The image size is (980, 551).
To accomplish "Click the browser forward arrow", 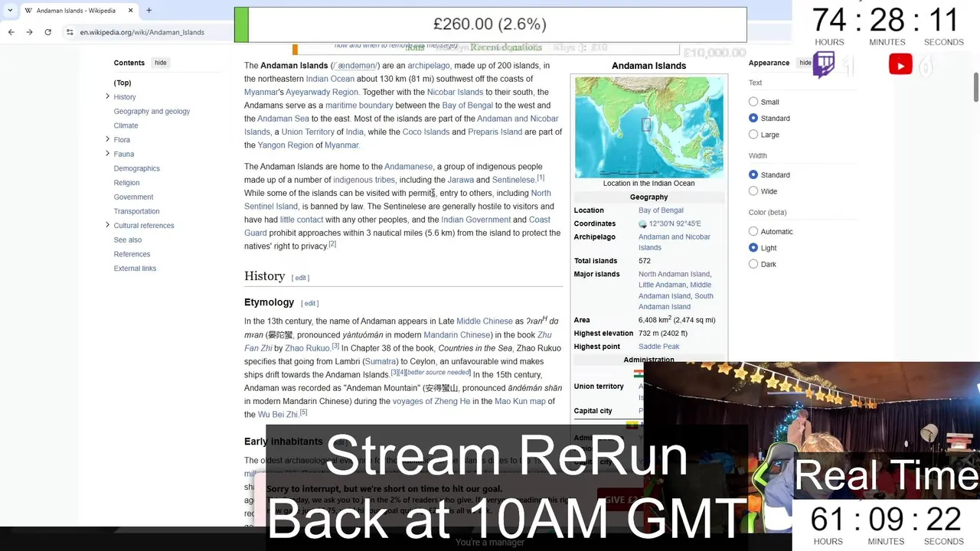I will click(29, 32).
